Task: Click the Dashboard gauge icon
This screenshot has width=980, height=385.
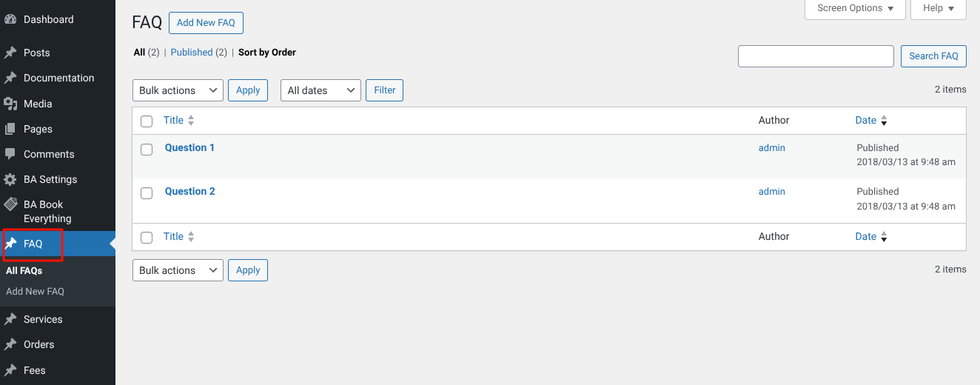Action: (10, 19)
